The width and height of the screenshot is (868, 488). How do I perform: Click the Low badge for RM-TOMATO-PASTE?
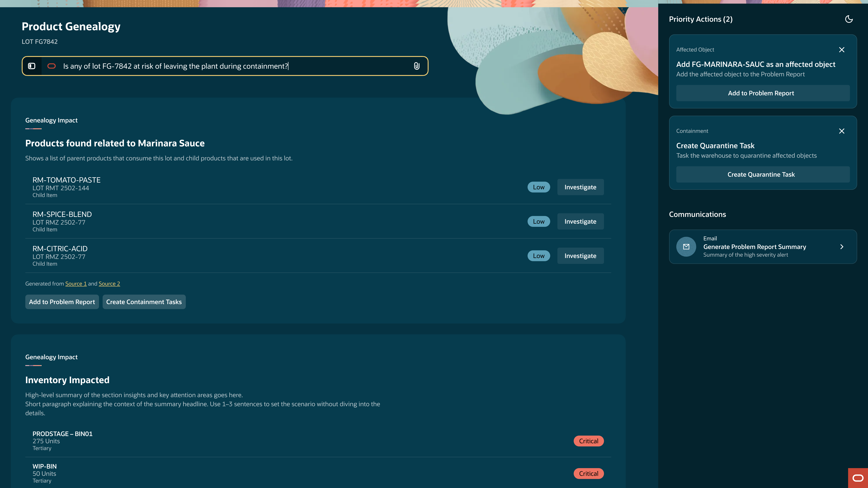click(x=538, y=187)
